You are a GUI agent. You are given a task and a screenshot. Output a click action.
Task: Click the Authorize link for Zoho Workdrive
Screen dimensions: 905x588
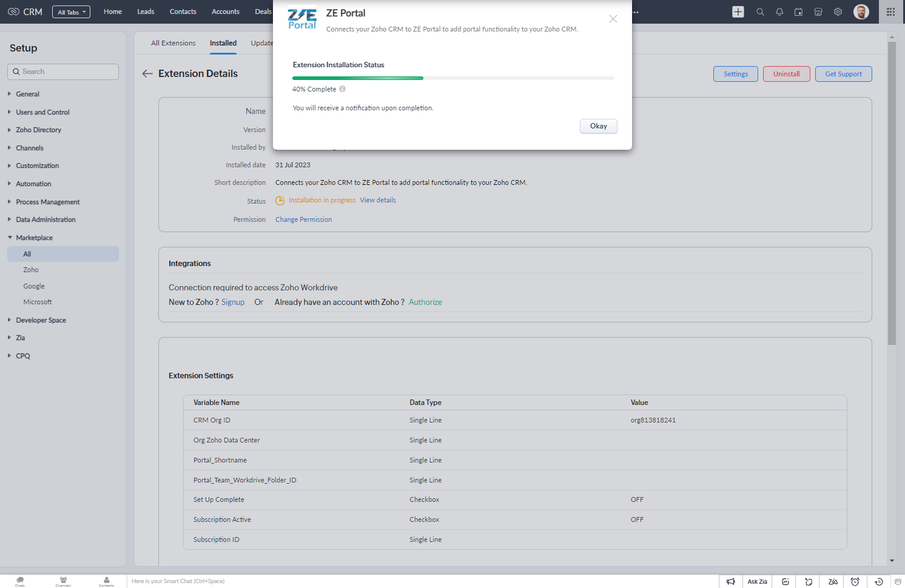pos(425,302)
